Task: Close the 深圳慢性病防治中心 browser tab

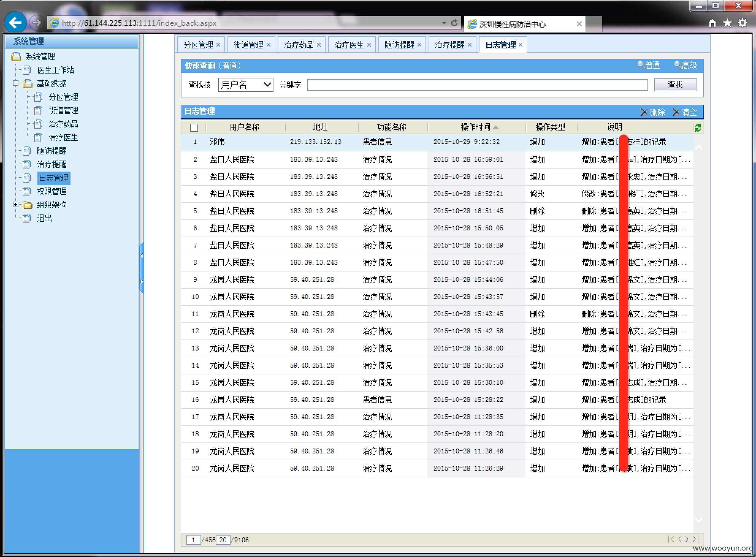Action: click(x=579, y=24)
